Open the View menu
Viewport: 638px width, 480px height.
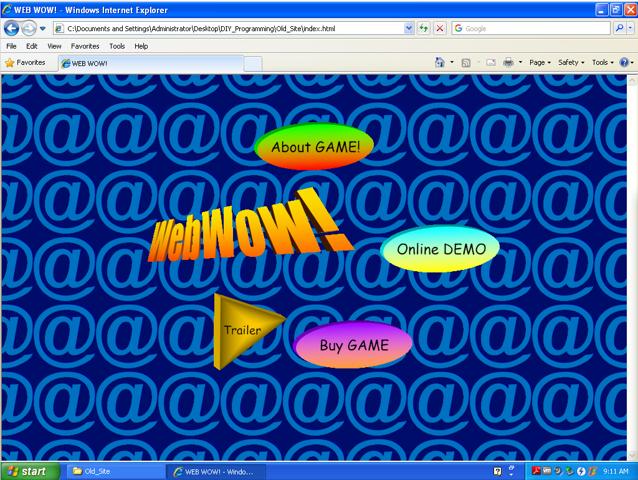[54, 46]
